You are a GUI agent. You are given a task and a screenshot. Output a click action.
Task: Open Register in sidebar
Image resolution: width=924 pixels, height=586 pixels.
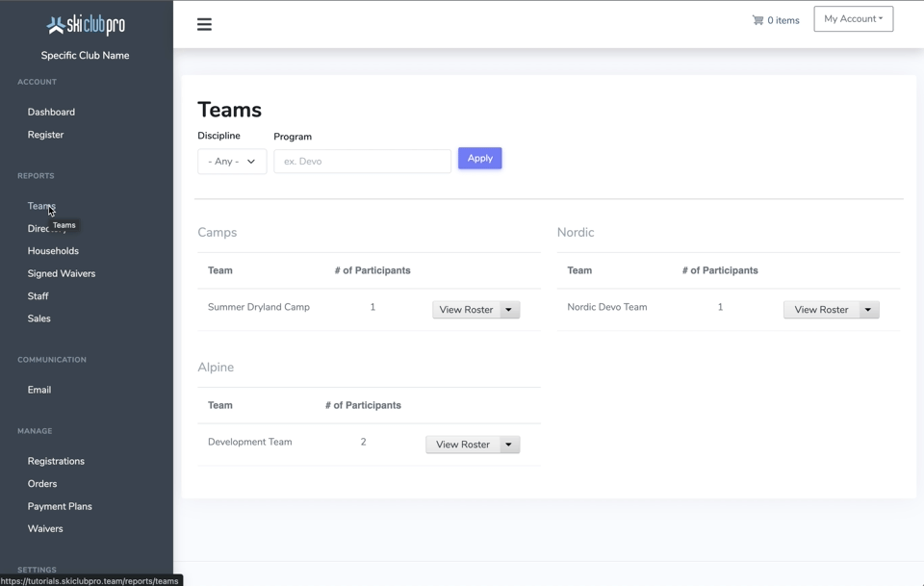45,135
